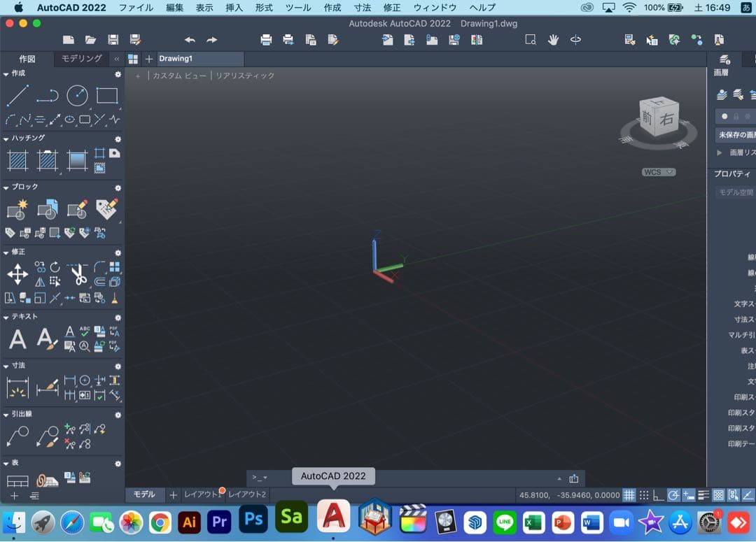
Task: Select the Line drawing tool
Action: (17, 95)
